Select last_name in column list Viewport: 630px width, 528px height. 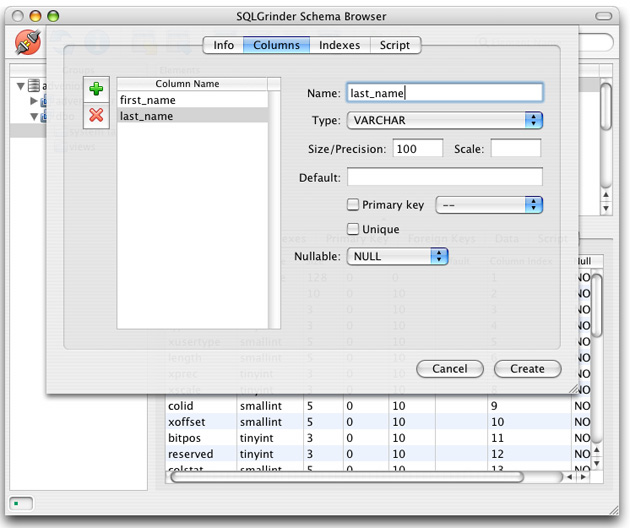tap(192, 116)
